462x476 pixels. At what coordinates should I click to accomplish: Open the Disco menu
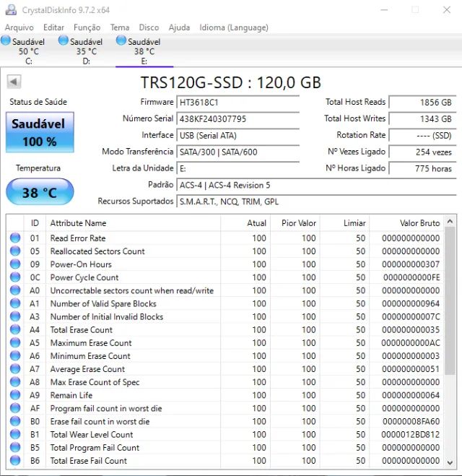(149, 27)
